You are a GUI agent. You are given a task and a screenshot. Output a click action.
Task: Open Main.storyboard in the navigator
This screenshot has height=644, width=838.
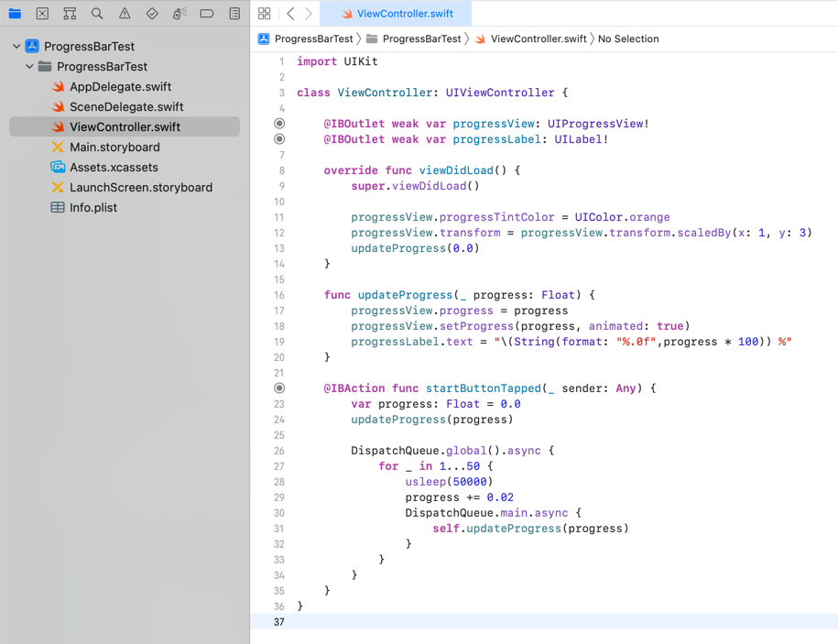114,147
